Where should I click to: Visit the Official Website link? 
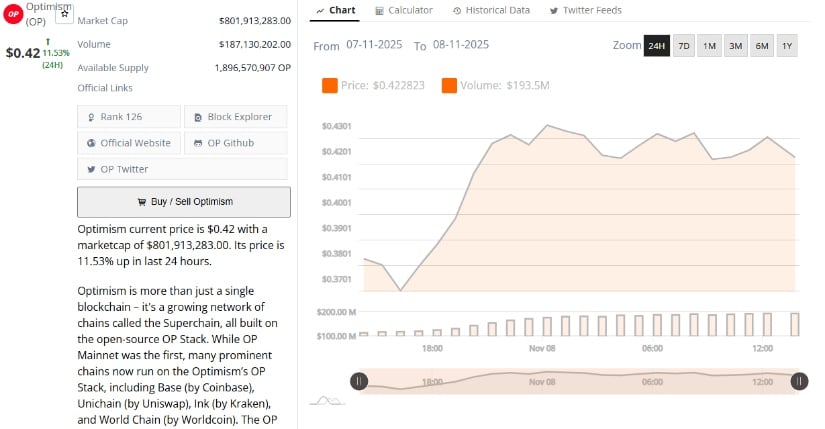tap(129, 143)
